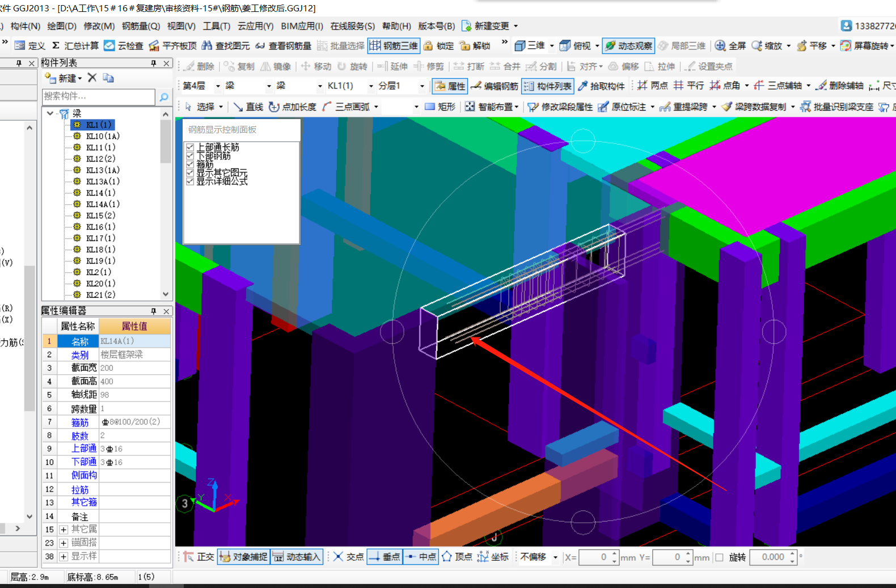Image resolution: width=896 pixels, height=588 pixels.
Task: Uncheck 显示其它图元 checkbox
Action: (190, 173)
